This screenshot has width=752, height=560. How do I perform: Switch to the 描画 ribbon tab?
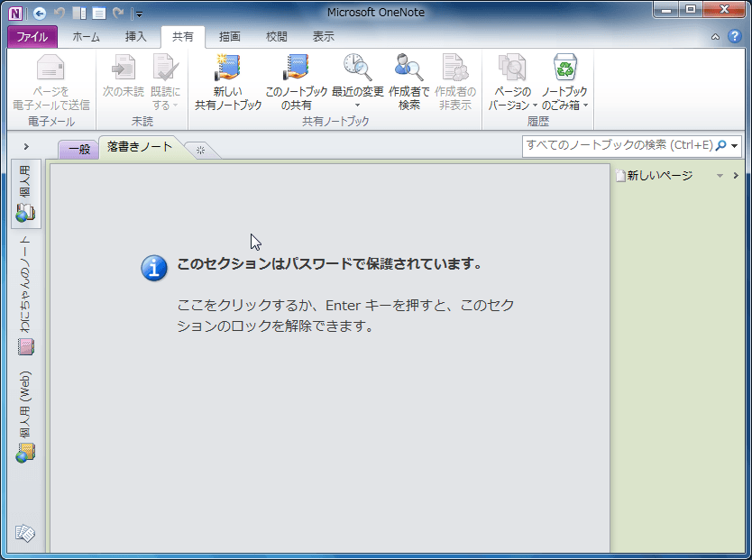229,37
